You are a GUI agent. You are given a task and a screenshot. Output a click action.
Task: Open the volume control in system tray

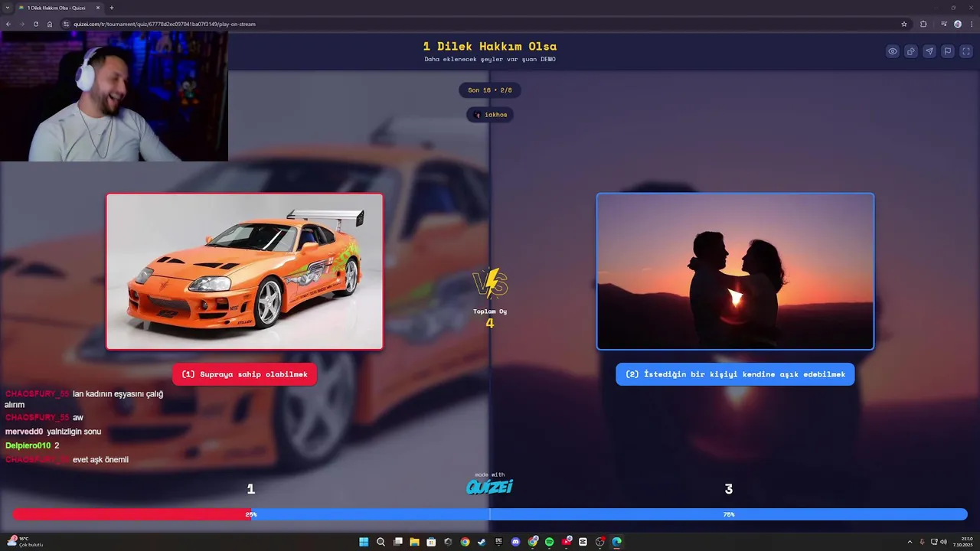pos(943,542)
